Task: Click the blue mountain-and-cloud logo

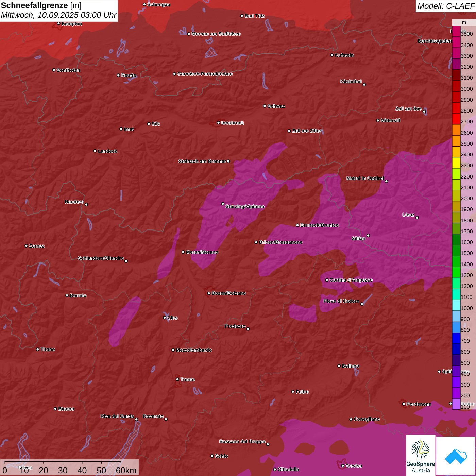Action: click(x=456, y=456)
